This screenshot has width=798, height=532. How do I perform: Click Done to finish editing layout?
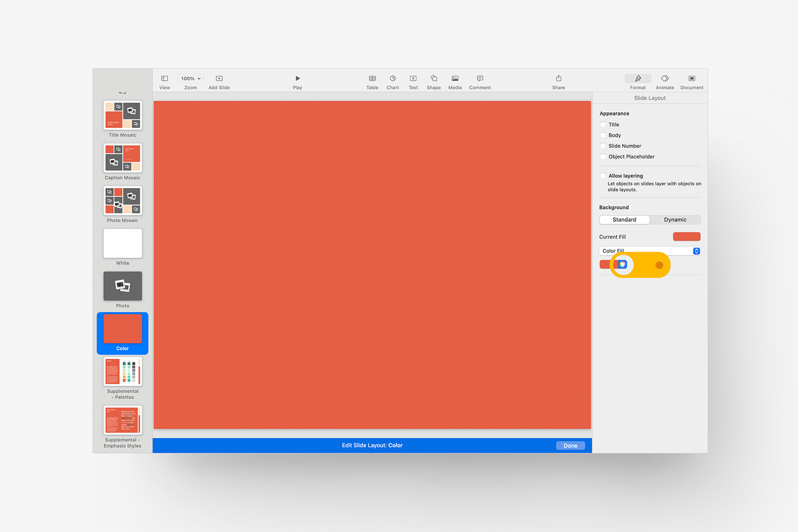[x=570, y=445]
